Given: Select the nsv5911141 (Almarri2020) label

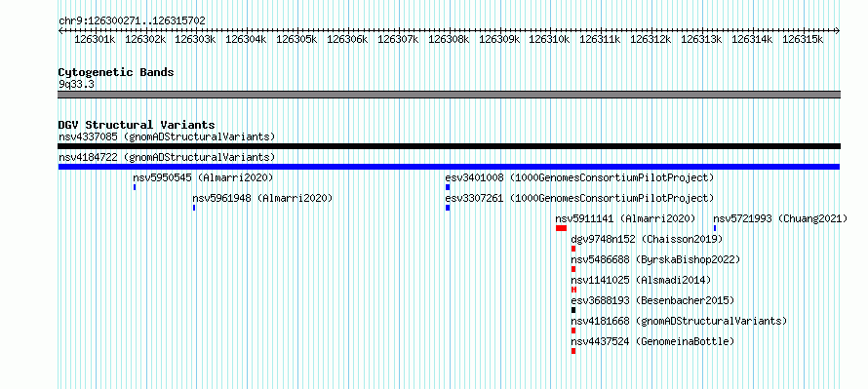Looking at the screenshot, I should coord(625,218).
